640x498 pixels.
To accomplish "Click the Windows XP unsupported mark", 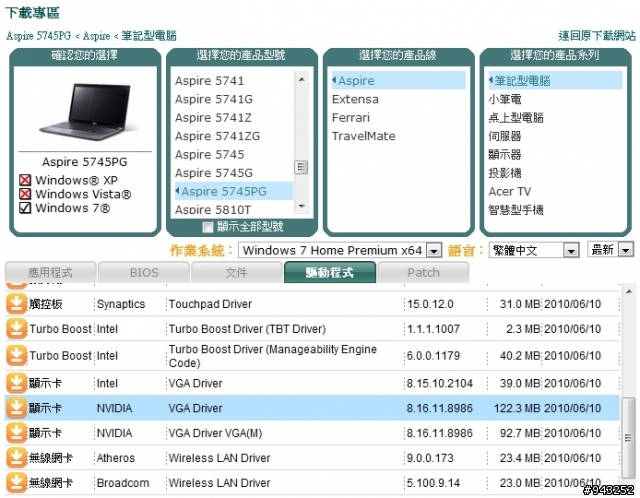I will point(25,180).
